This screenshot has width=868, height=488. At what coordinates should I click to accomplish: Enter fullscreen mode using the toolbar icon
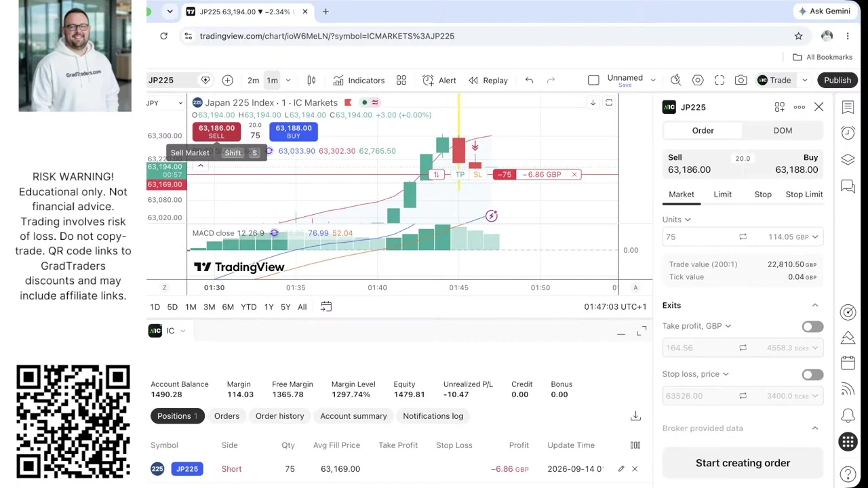coord(719,80)
